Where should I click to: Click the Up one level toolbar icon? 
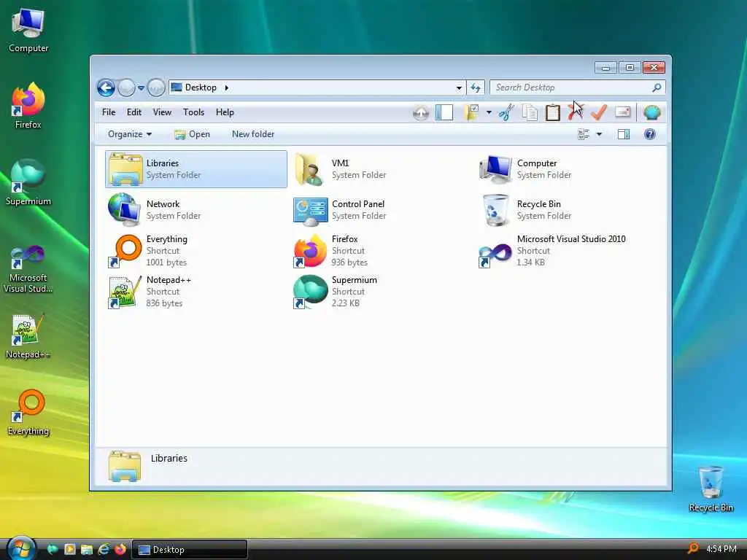point(421,113)
